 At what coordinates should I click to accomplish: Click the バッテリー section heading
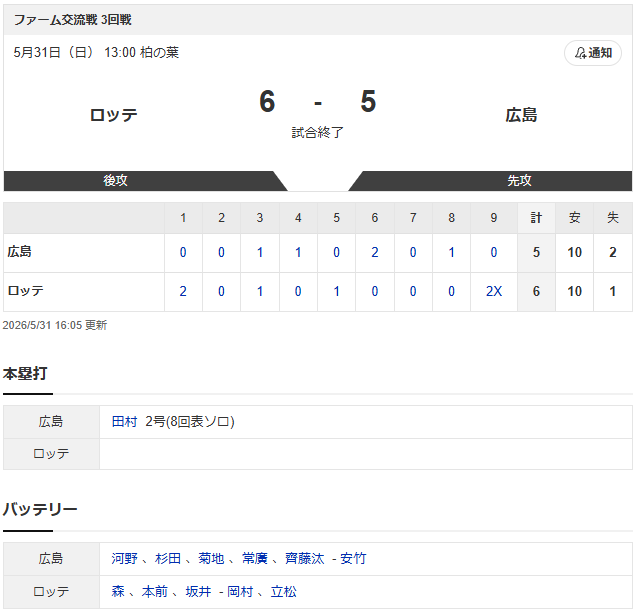[40, 509]
